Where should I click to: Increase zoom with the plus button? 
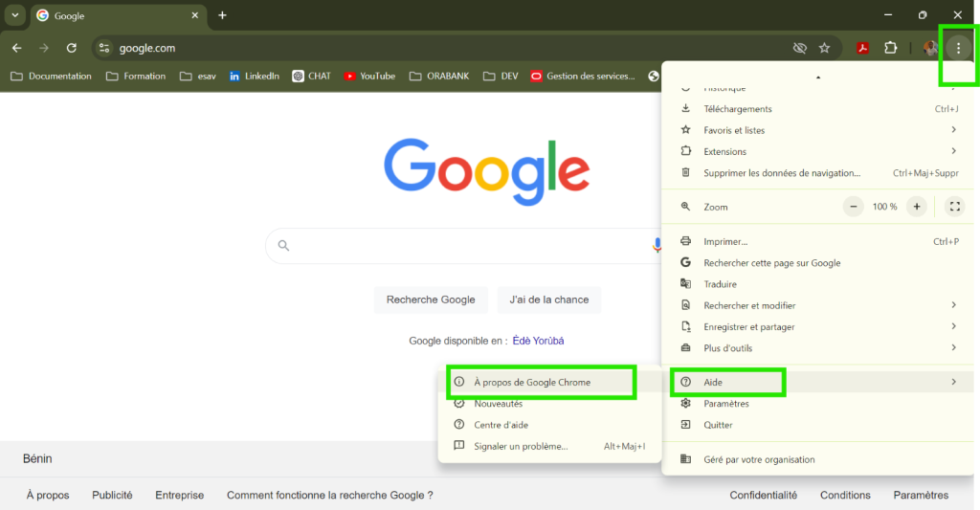click(917, 207)
